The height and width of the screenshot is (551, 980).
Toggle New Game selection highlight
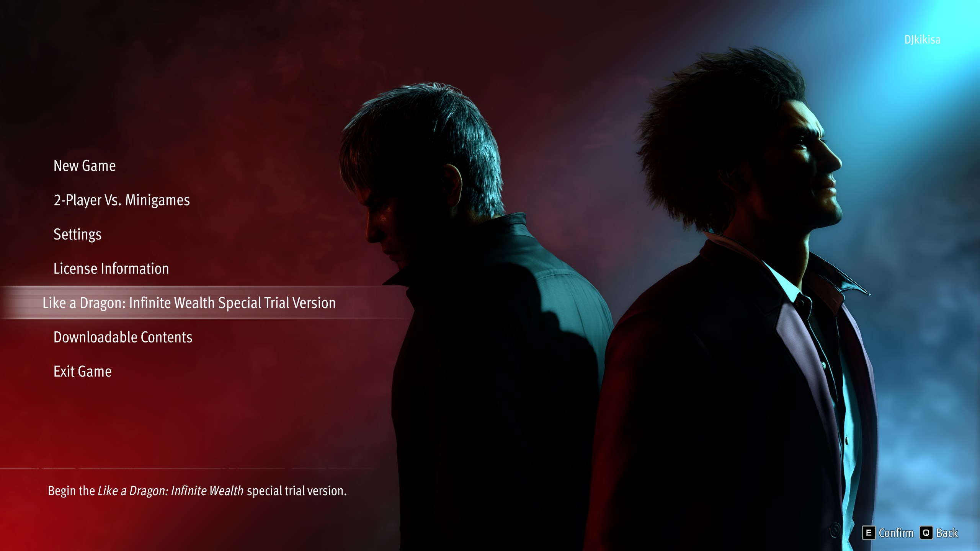tap(84, 165)
